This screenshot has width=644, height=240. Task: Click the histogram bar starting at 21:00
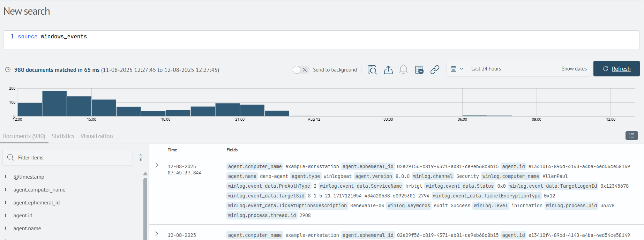click(x=252, y=110)
